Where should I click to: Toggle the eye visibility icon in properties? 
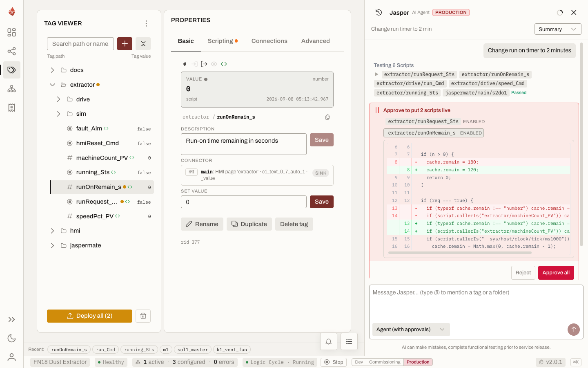tap(214, 64)
